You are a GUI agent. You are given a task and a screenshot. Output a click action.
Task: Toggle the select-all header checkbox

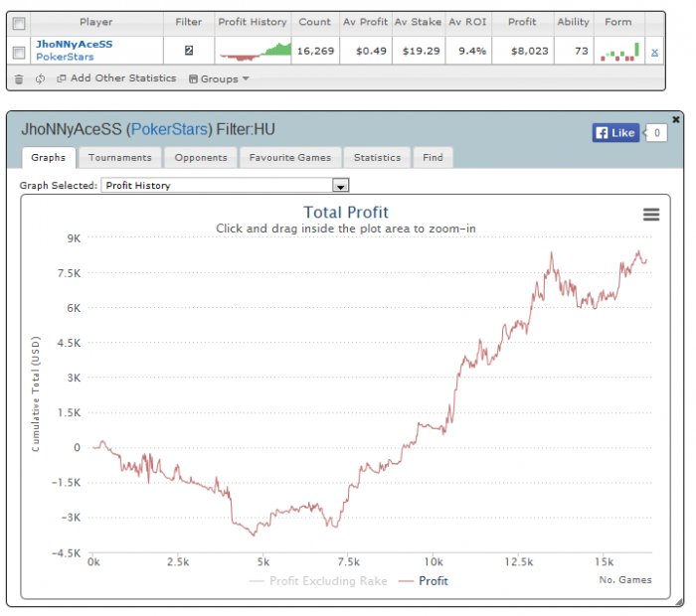(x=19, y=23)
